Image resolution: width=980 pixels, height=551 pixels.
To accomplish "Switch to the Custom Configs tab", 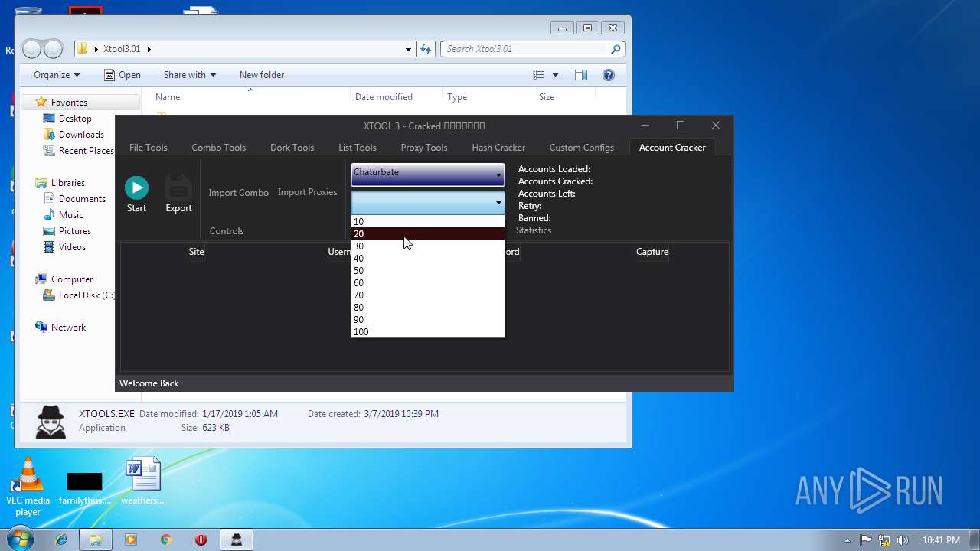I will [x=582, y=148].
